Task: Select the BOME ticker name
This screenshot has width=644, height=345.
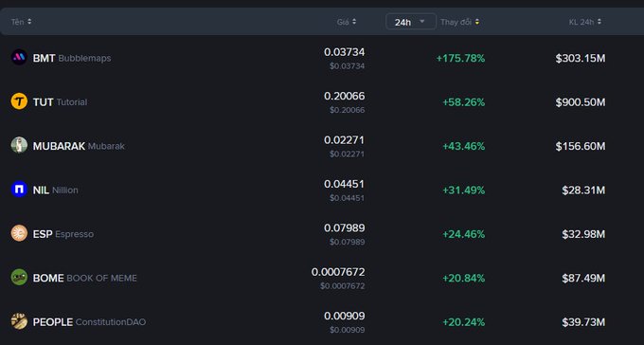Action: [48, 278]
